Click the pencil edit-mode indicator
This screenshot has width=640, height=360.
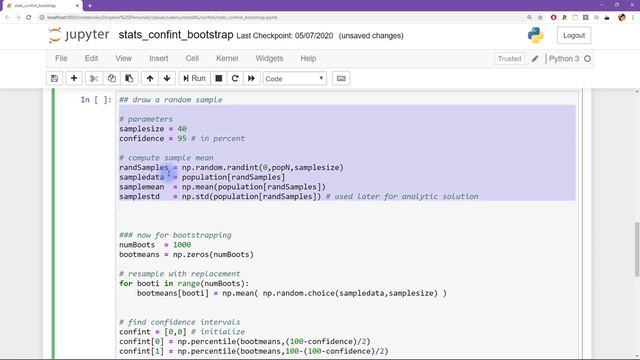click(x=535, y=59)
